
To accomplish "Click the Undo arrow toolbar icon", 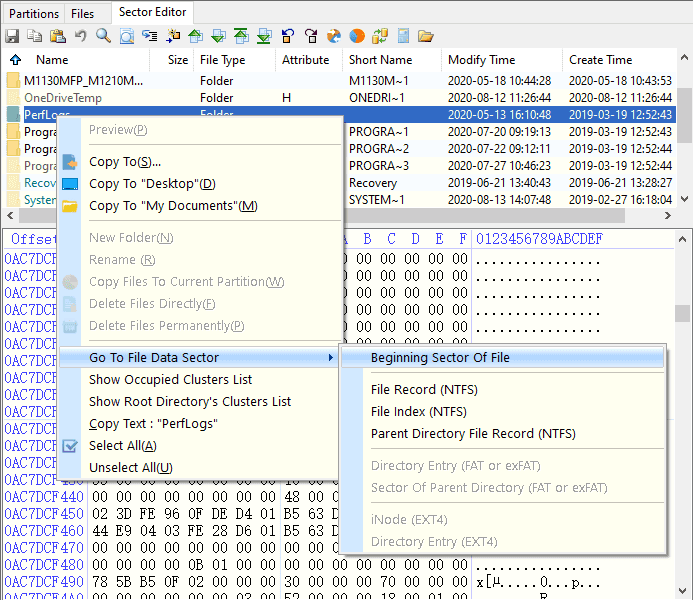I will (81, 36).
